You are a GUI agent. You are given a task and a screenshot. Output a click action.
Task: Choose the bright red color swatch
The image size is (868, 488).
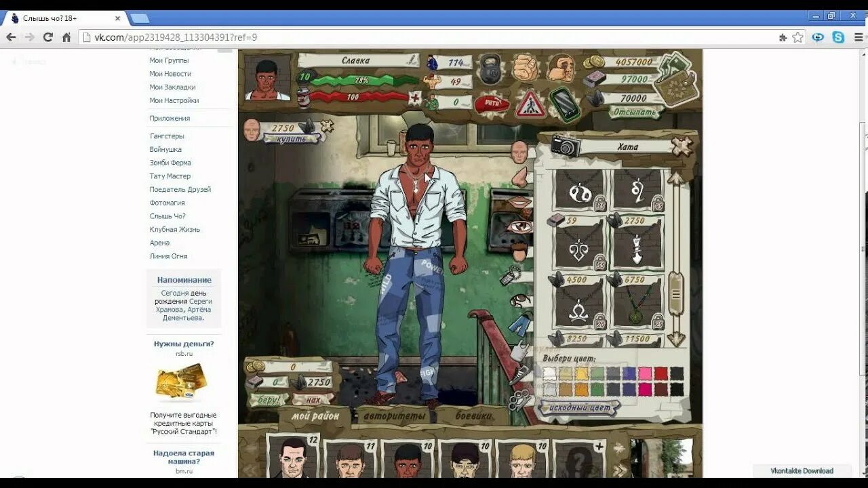[661, 373]
